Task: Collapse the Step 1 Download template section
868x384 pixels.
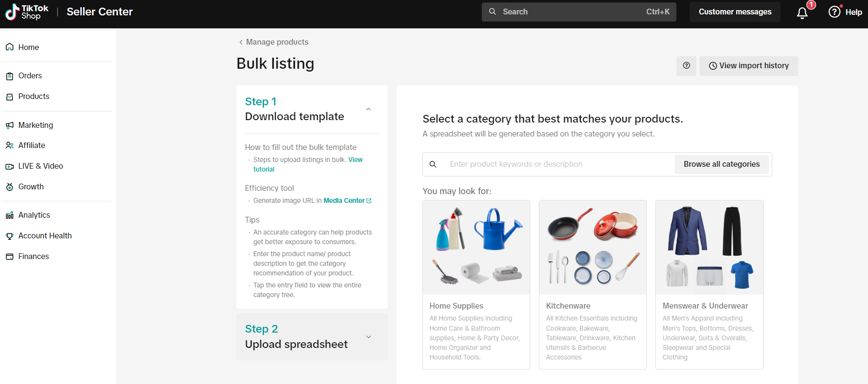Action: tap(369, 109)
